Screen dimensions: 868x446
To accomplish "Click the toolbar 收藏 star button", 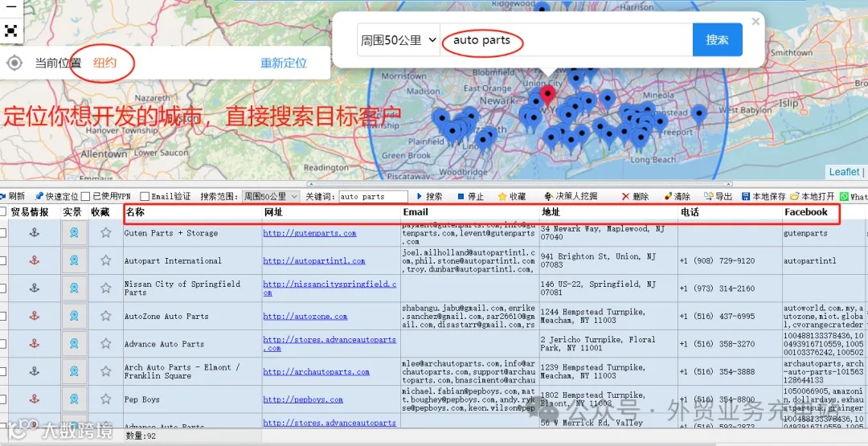I will 511,196.
